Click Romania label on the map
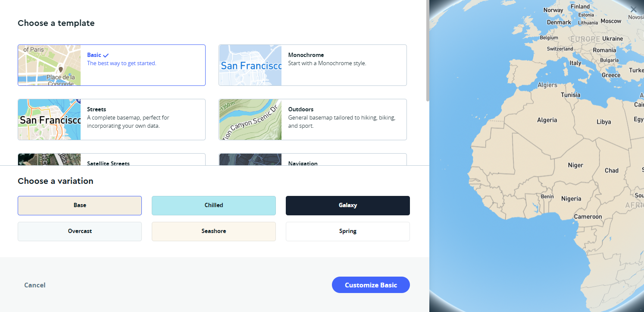644x312 pixels. pyautogui.click(x=604, y=50)
